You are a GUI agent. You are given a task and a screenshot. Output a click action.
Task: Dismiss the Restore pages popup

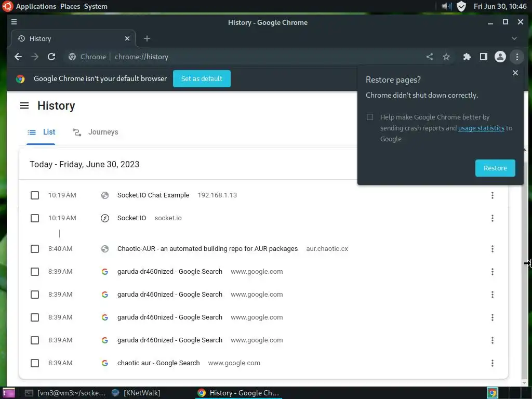pos(515,73)
